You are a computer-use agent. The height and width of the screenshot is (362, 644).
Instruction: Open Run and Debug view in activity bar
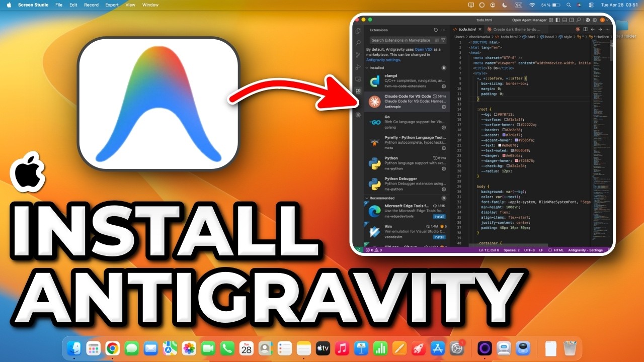[x=358, y=67]
